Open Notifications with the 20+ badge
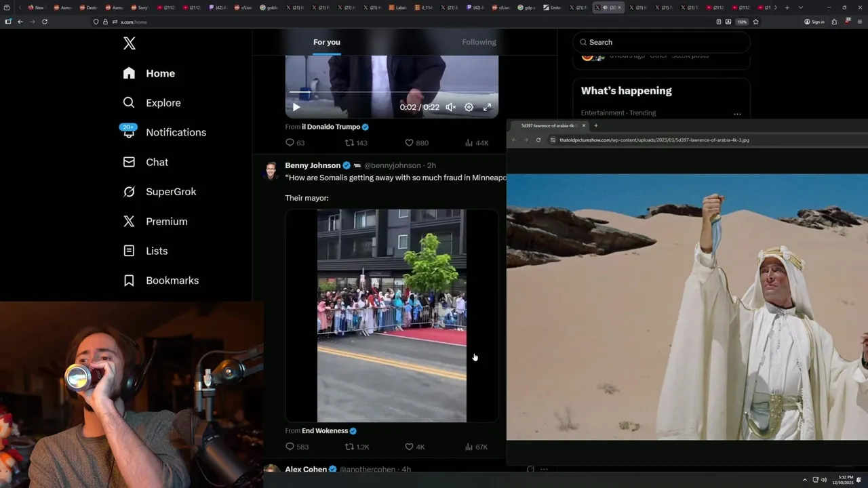Viewport: 868px width, 488px height. click(x=164, y=132)
